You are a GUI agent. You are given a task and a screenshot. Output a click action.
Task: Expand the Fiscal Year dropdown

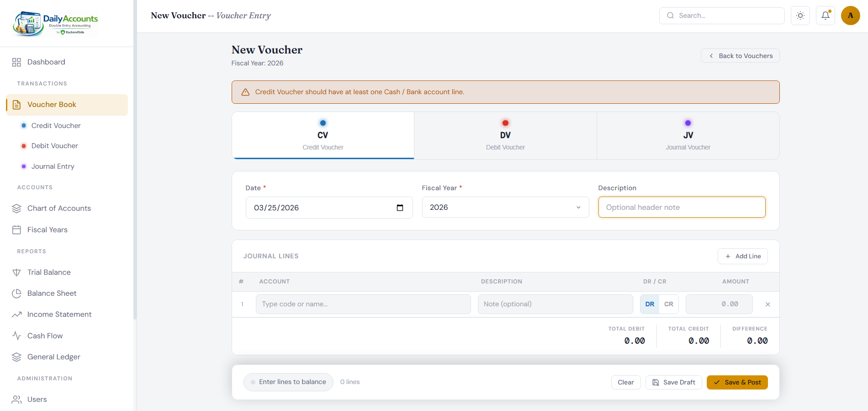coord(505,208)
